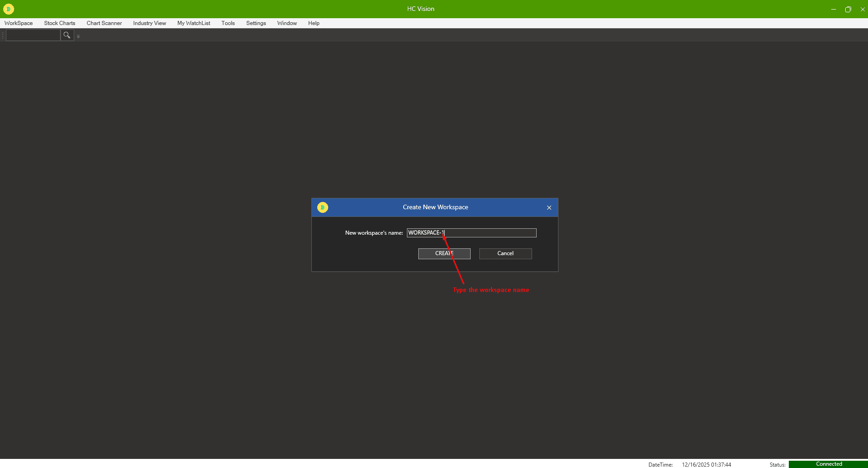
Task: Minimize the HC Vision window
Action: pyautogui.click(x=833, y=9)
